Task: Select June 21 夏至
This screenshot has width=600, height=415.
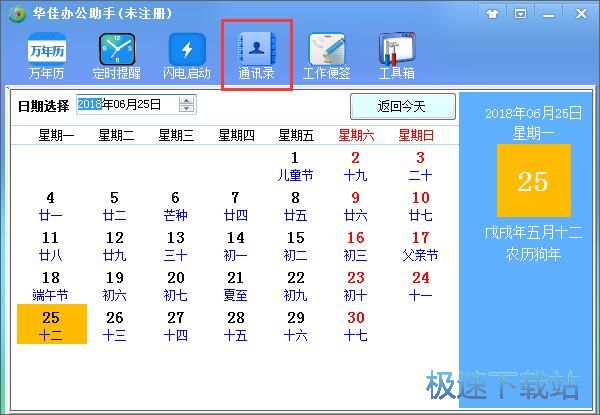Action: pyautogui.click(x=235, y=286)
